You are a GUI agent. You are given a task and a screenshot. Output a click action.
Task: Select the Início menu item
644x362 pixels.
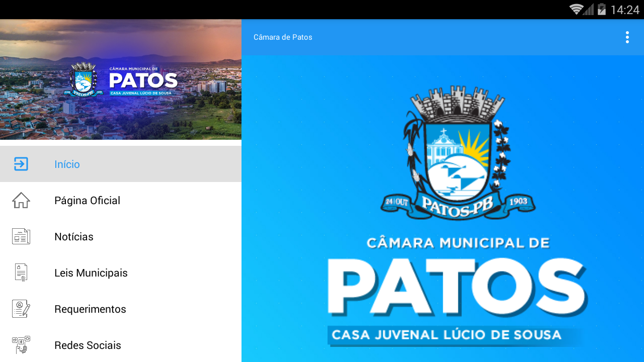121,164
